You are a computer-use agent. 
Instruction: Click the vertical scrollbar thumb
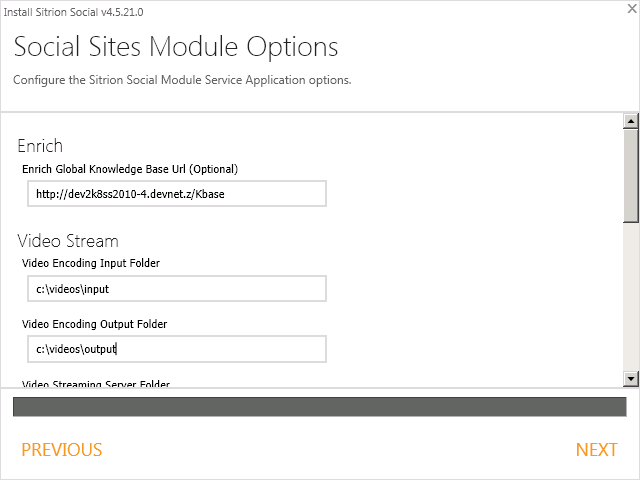630,175
